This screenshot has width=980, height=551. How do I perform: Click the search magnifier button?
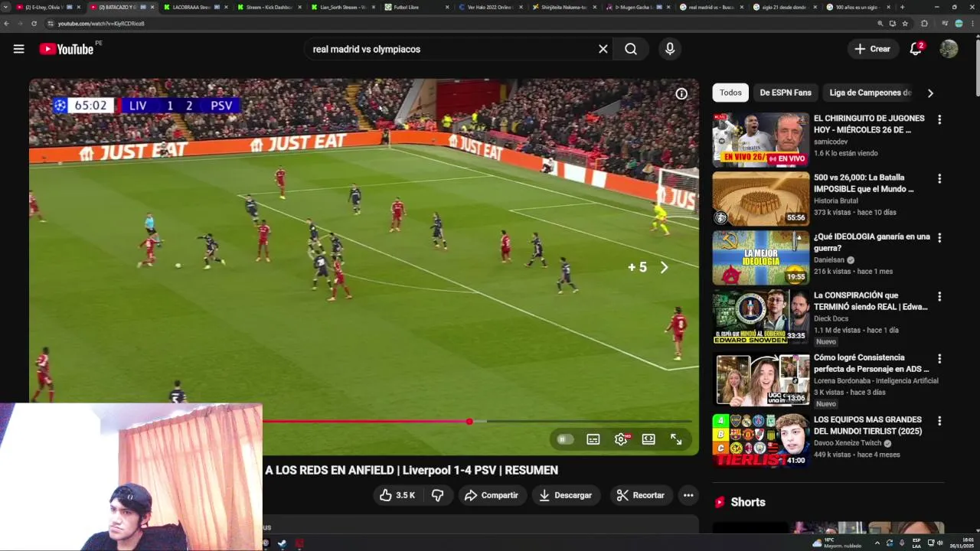click(631, 49)
